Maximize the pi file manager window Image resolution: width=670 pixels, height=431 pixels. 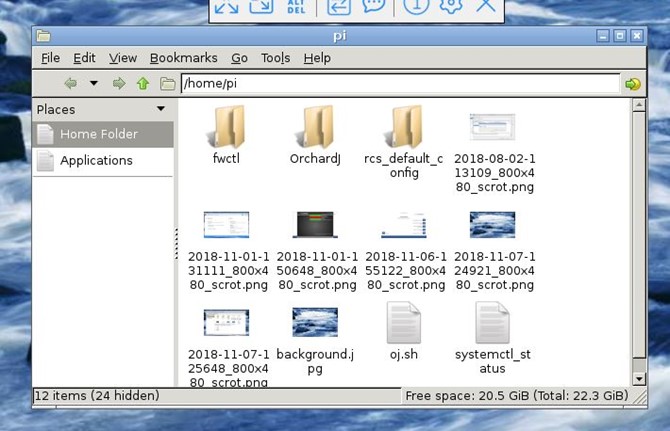(x=620, y=36)
